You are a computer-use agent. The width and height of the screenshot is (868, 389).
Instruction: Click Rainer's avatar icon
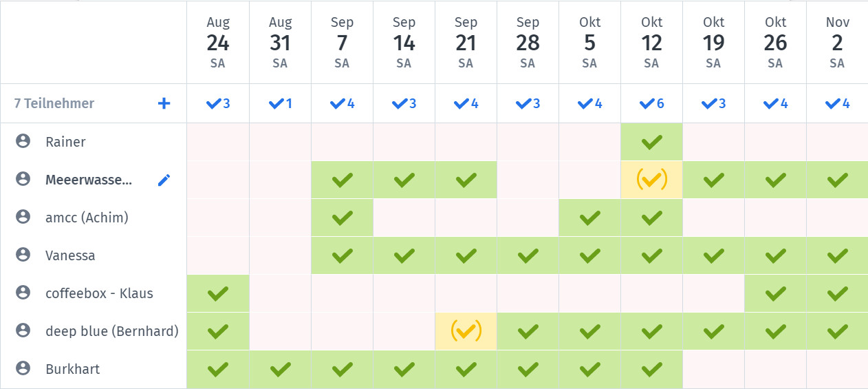coord(23,141)
